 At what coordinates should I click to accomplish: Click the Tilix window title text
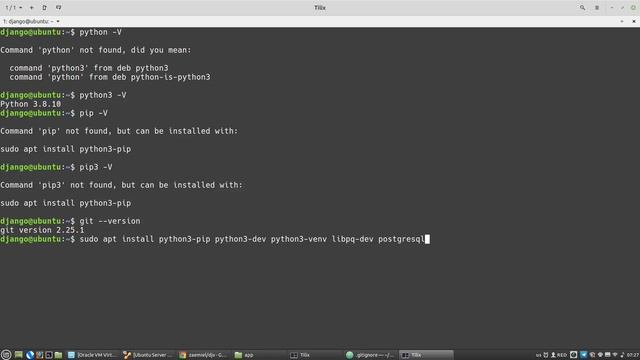[x=320, y=8]
